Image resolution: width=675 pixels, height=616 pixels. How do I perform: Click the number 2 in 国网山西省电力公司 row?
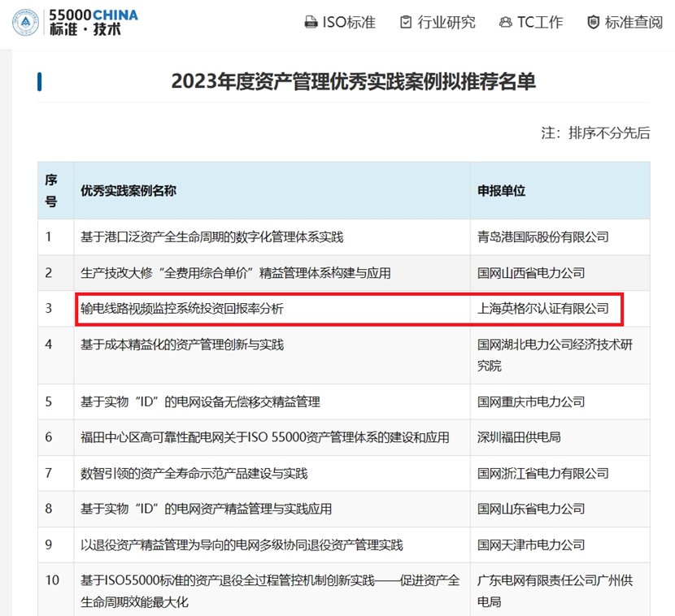pos(49,273)
